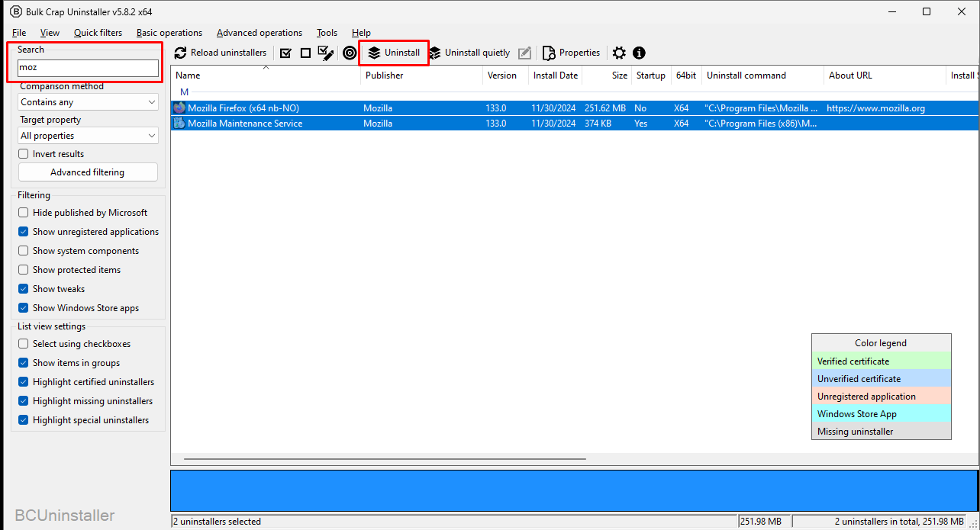Click the Verified certificate legend color
Viewport: 980px width, 530px height.
(x=882, y=361)
